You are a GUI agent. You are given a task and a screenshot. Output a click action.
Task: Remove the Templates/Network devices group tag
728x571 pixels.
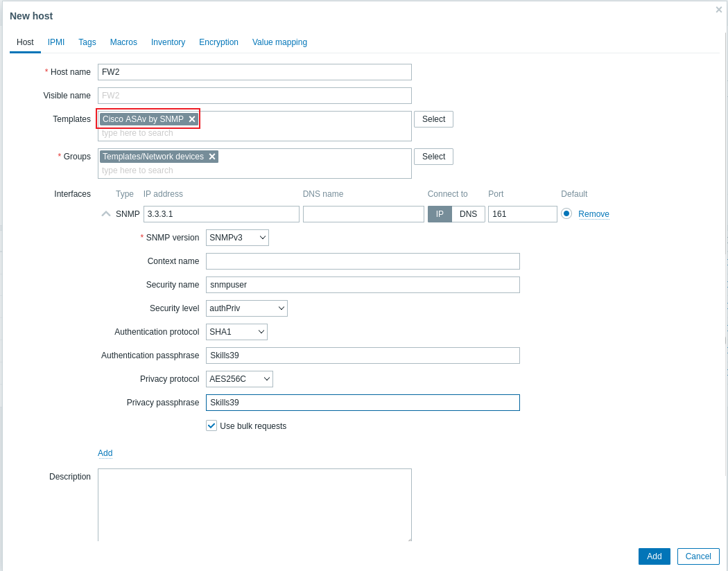click(x=212, y=157)
